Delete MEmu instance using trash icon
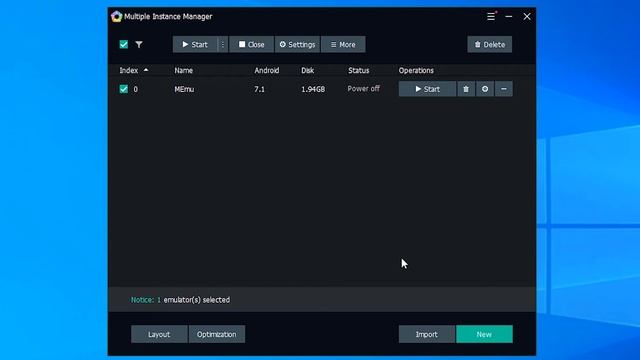Image resolution: width=640 pixels, height=360 pixels. pos(466,89)
